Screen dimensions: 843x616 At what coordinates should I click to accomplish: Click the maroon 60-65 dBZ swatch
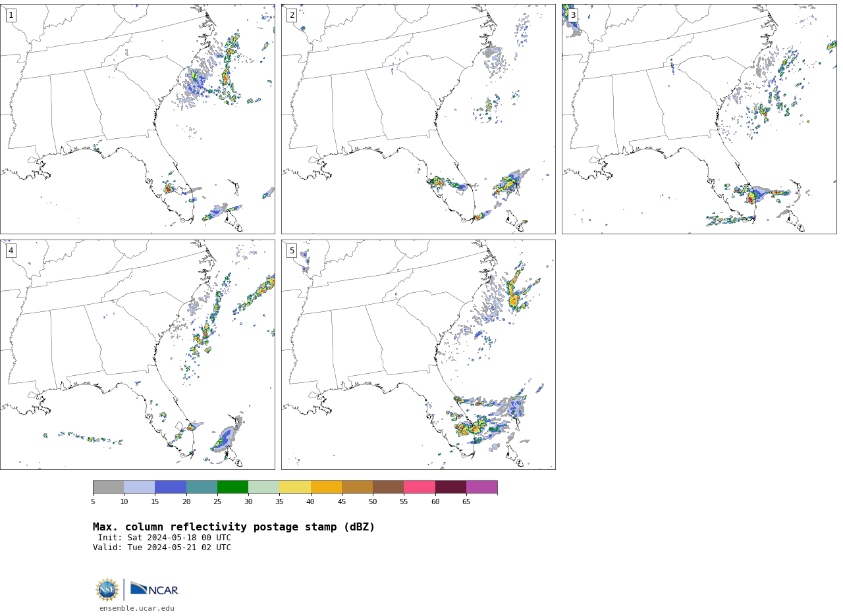(450, 487)
